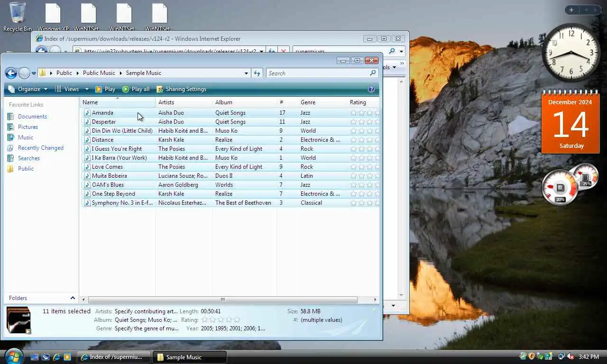Click Refresh icon in Internet Explorer address bar
The width and height of the screenshot is (607, 364).
click(272, 51)
